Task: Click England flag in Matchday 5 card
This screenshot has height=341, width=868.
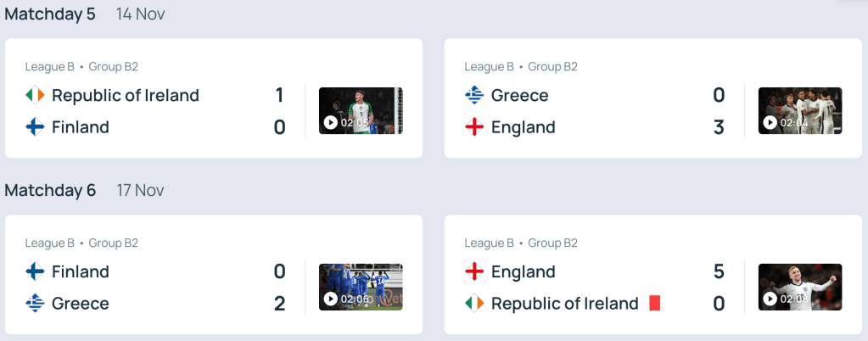Action: click(474, 127)
